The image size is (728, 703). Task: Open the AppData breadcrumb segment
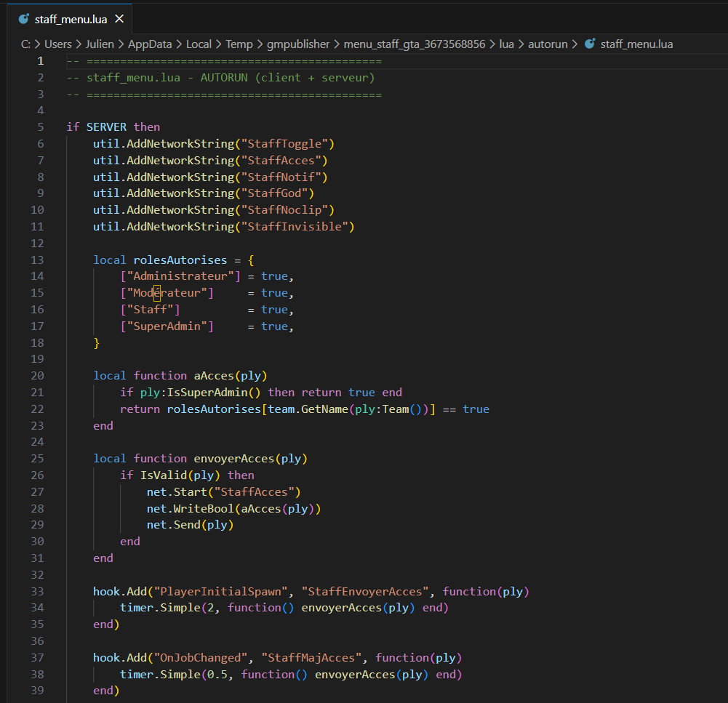pos(150,44)
